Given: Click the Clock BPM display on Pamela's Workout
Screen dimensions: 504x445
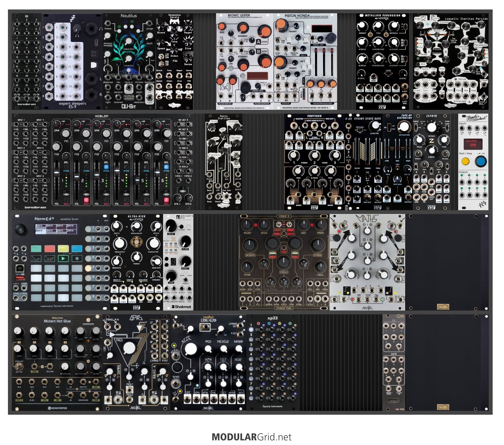Looking at the screenshot, I should 473,144.
